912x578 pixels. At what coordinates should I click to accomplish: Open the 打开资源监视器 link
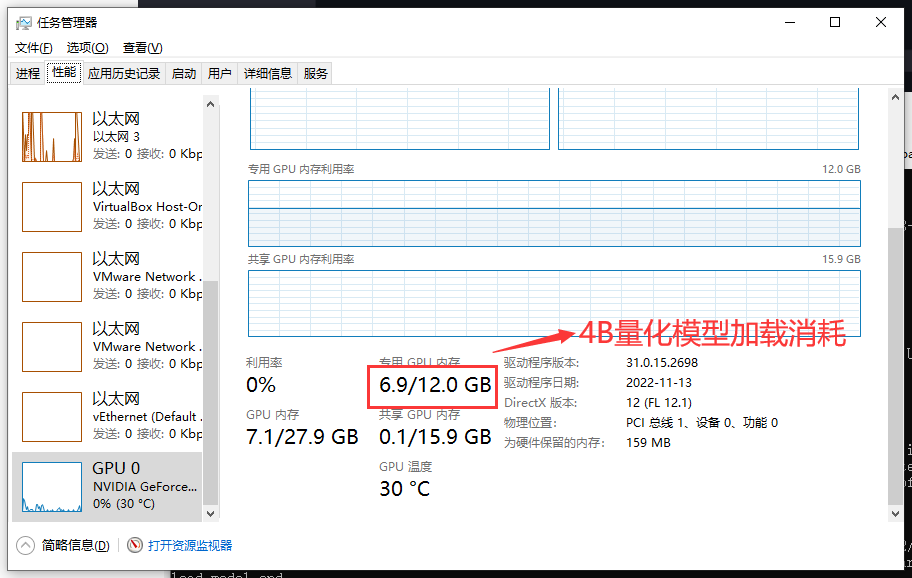[x=190, y=545]
